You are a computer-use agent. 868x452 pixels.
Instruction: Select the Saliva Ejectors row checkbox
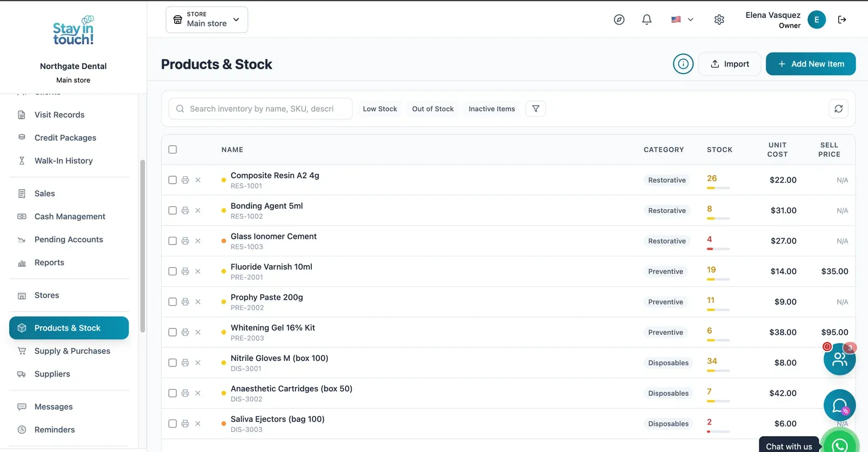(x=173, y=424)
